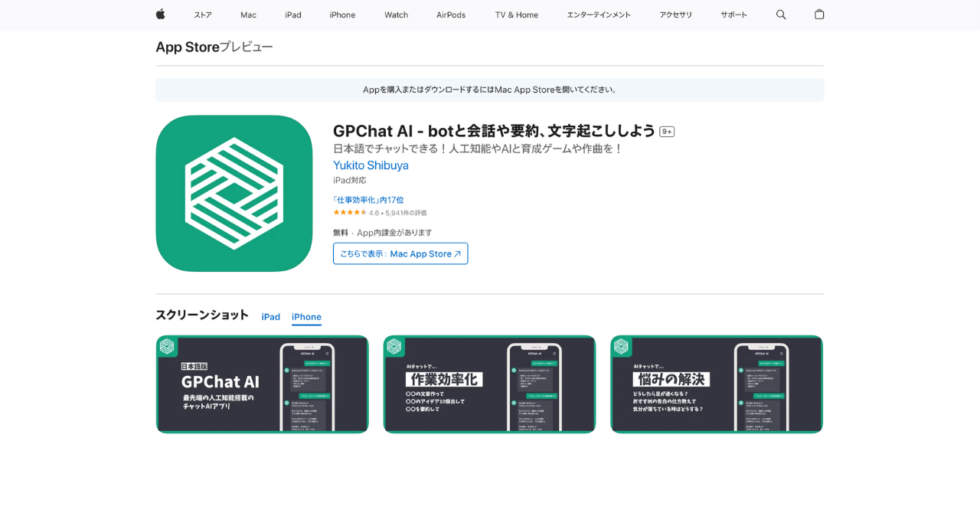Click the five-star rating icons
980x513 pixels.
tap(349, 213)
